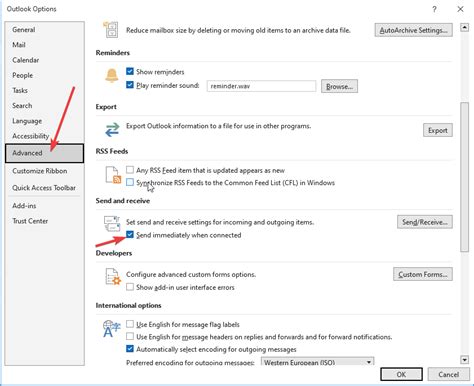Viewport: 474px width, 386px height.
Task: Click the reminder bell icon
Action: click(112, 76)
